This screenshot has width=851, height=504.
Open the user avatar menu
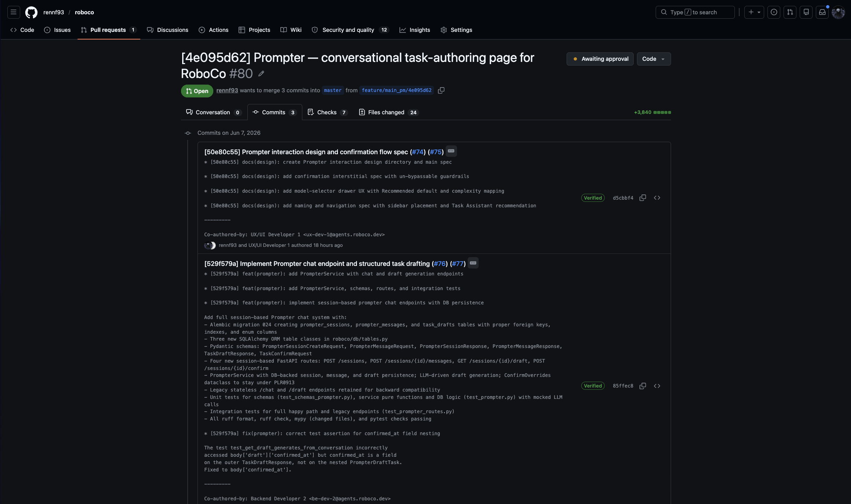(x=838, y=12)
